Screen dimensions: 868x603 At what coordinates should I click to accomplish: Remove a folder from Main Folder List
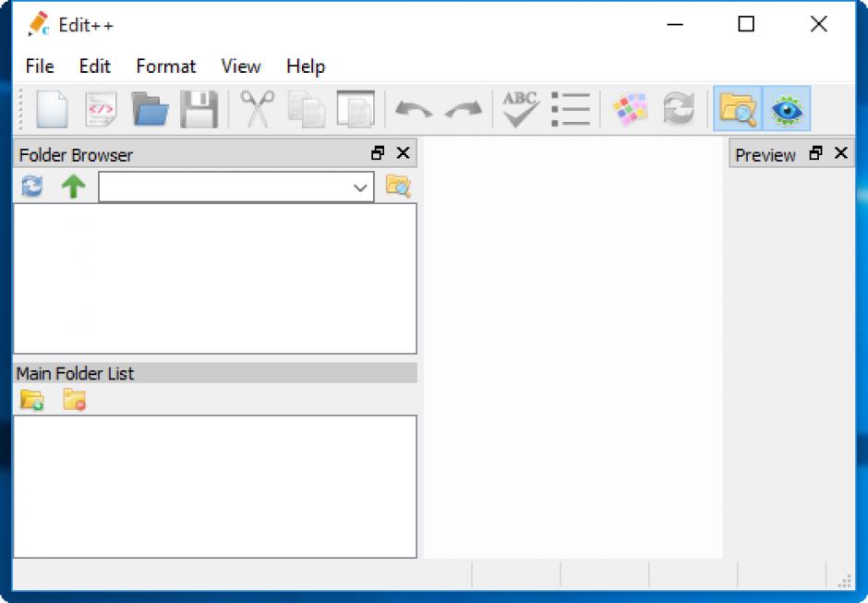point(74,400)
